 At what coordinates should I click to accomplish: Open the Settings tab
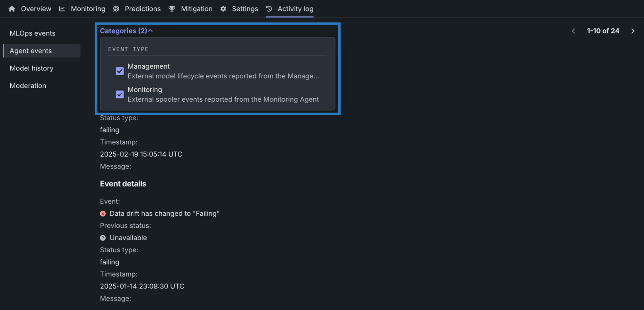point(245,9)
